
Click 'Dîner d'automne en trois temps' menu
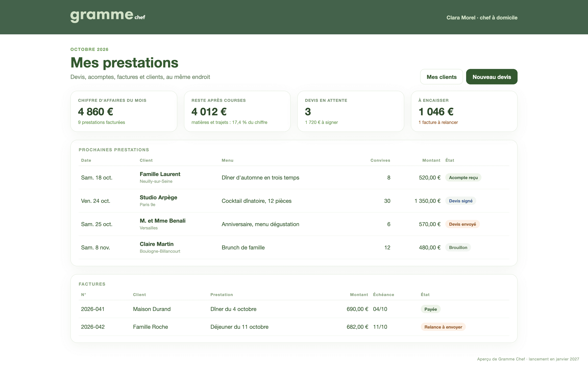tap(260, 178)
